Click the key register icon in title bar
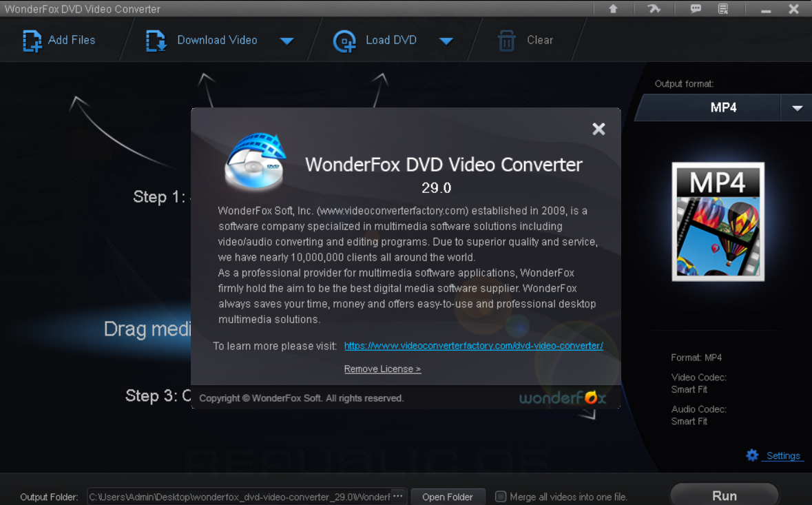Screen dimensions: 812x505 pyautogui.click(x=654, y=9)
